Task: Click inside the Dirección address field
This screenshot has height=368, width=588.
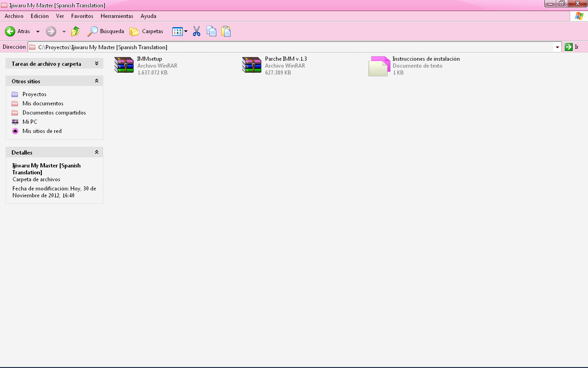Action: (x=294, y=47)
